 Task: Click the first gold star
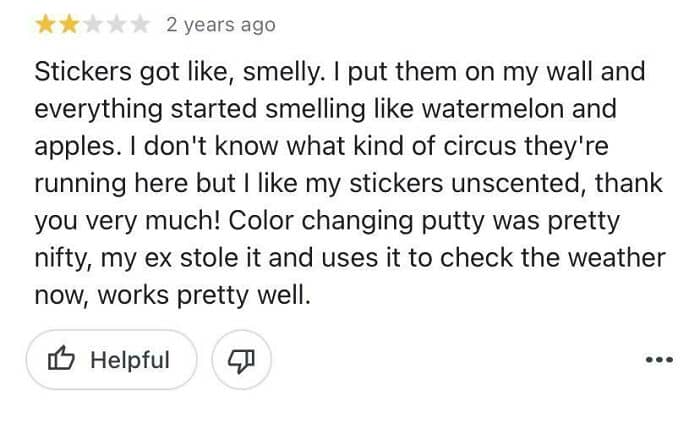pyautogui.click(x=45, y=25)
